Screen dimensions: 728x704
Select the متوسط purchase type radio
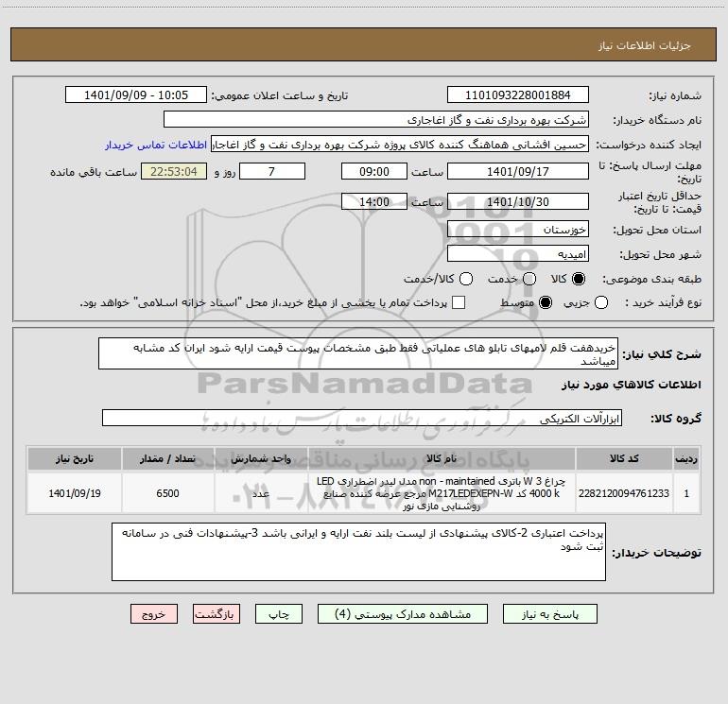click(x=546, y=302)
